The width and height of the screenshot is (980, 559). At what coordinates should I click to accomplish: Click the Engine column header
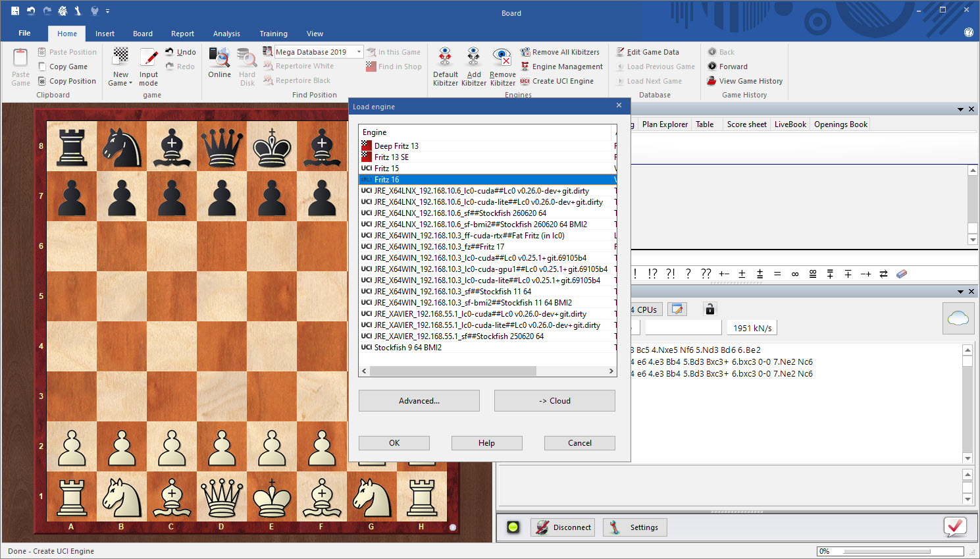coord(485,132)
